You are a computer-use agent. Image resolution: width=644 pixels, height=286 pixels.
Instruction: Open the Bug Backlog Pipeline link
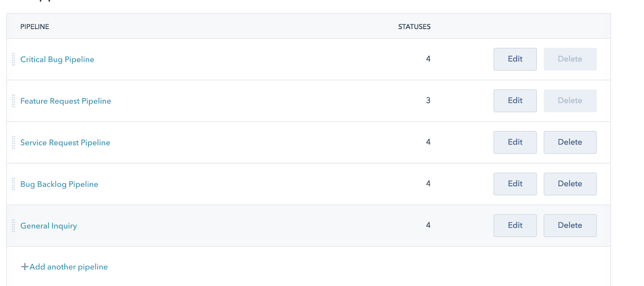(x=59, y=184)
